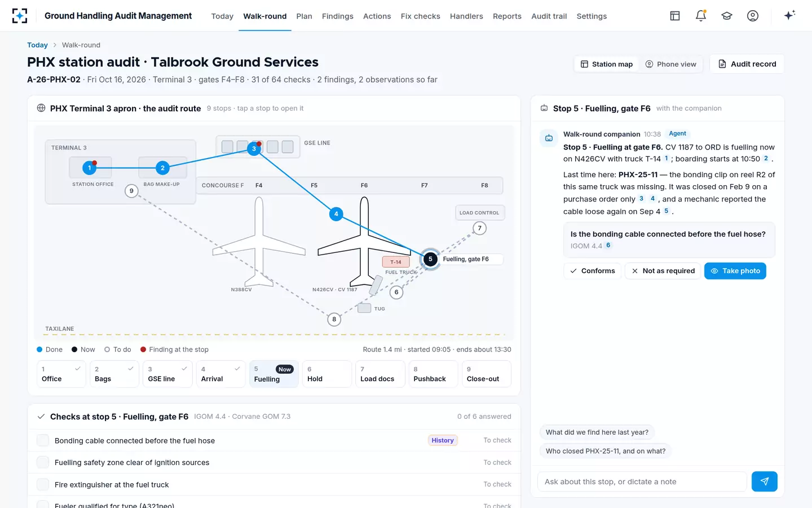Tick the Bonding cable connected checkbox
Viewport: 812px width, 508px height.
(42, 440)
